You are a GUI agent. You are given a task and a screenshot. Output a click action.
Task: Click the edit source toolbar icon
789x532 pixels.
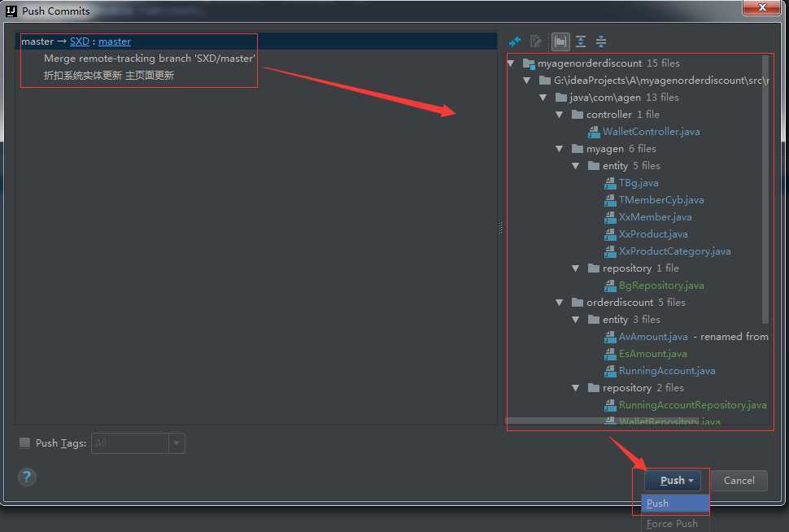(x=536, y=41)
